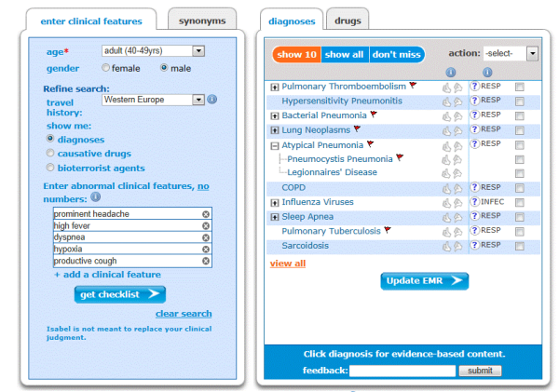This screenshot has width=559, height=392.
Task: Click the question mark icon for Influenza Viruses
Action: 474,202
